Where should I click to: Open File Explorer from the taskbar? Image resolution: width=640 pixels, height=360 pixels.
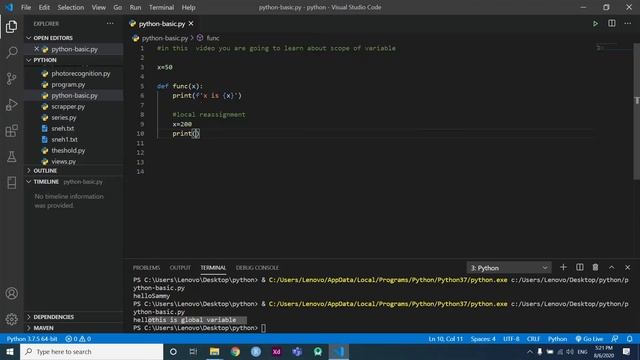214,351
